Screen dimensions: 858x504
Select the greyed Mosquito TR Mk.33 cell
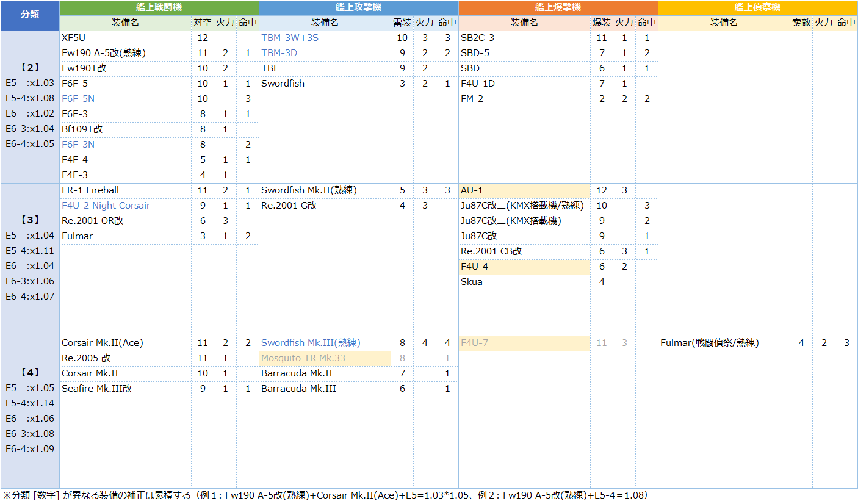click(325, 358)
